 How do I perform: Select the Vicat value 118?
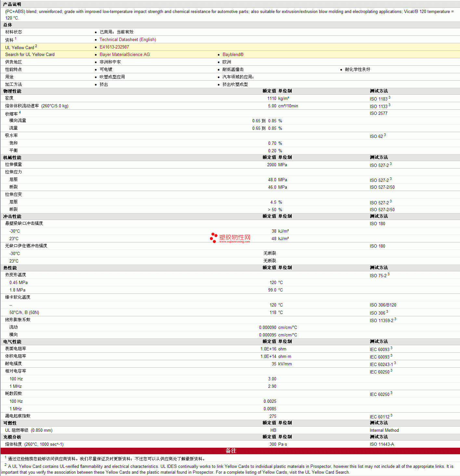point(273,312)
